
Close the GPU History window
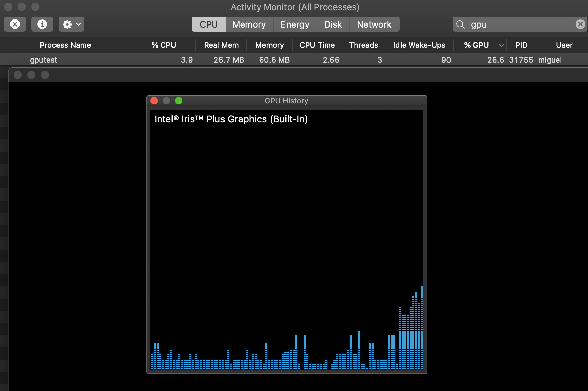point(154,101)
